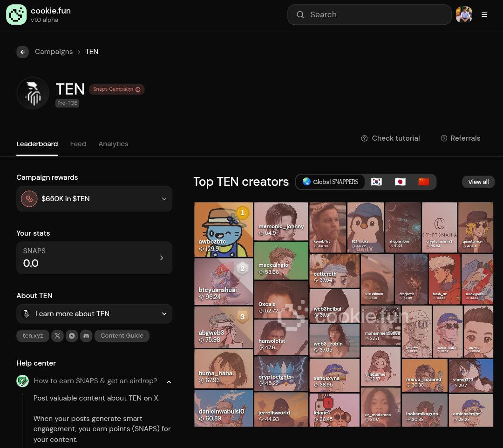The image size is (503, 448).
Task: Open xiamu723 creator tile
Action: [471, 375]
